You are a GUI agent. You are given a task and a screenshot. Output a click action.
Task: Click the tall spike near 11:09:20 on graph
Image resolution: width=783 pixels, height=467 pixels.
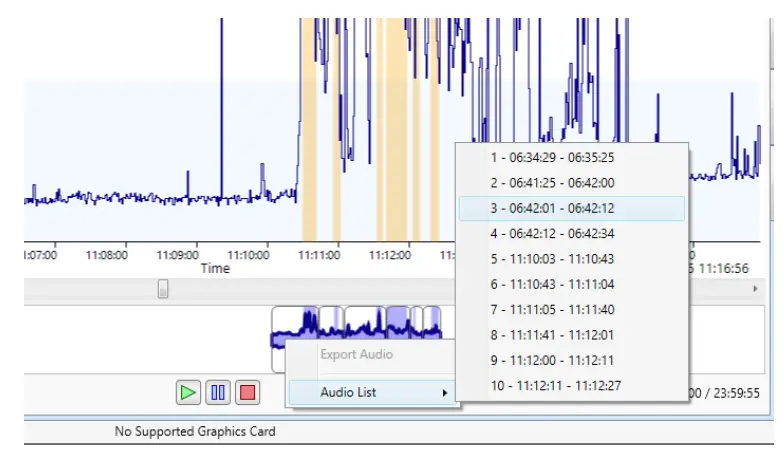(222, 110)
